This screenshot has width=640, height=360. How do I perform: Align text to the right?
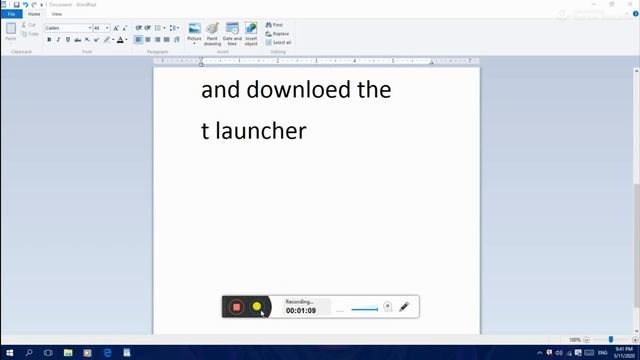coord(157,40)
